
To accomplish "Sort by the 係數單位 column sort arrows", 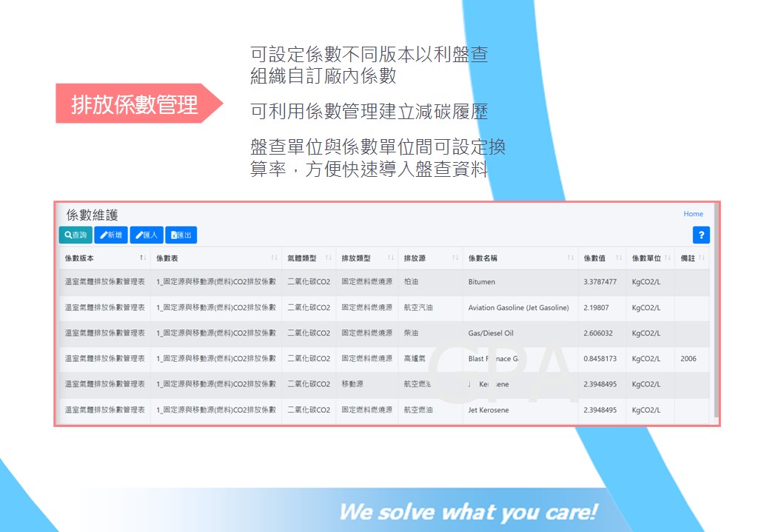I will point(667,258).
